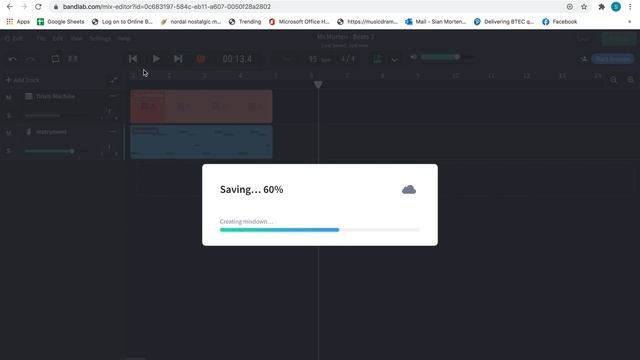This screenshot has height=360, width=640.
Task: Jump to start with skip-back button
Action: tap(133, 59)
